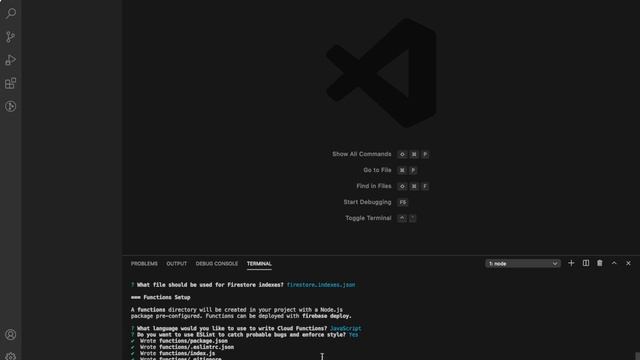Click the F5 key badge

[x=403, y=202]
